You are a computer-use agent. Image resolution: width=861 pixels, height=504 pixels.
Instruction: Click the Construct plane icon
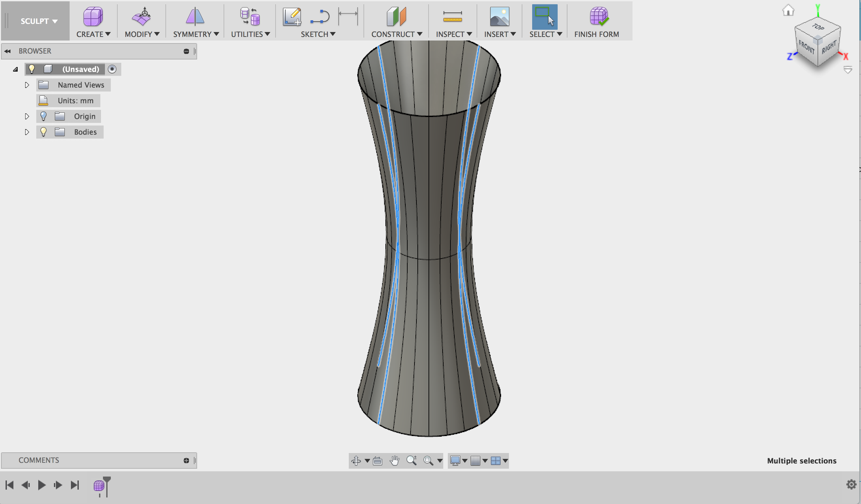tap(396, 16)
